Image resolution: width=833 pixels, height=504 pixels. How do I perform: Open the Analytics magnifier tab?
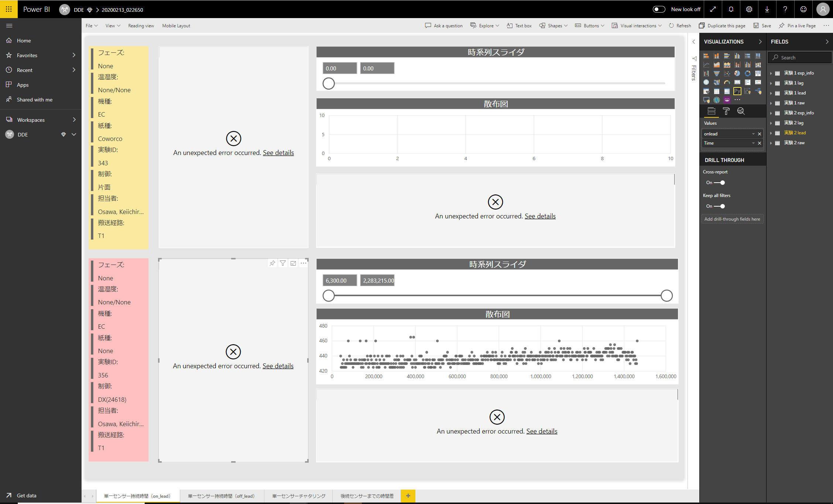[x=741, y=111]
